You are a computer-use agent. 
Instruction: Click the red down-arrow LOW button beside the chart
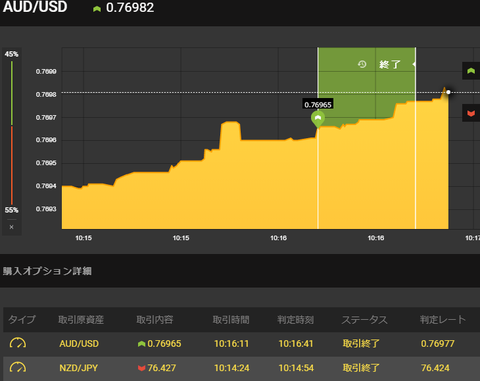471,113
